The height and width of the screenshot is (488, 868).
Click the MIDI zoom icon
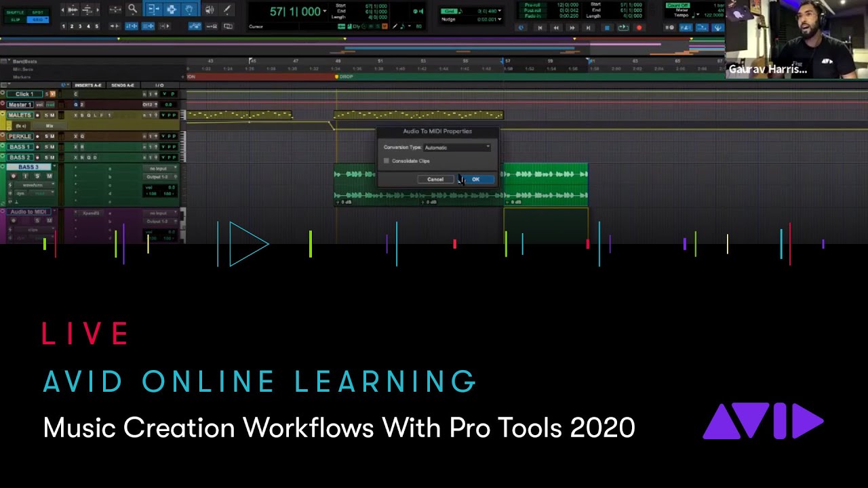tap(87, 9)
